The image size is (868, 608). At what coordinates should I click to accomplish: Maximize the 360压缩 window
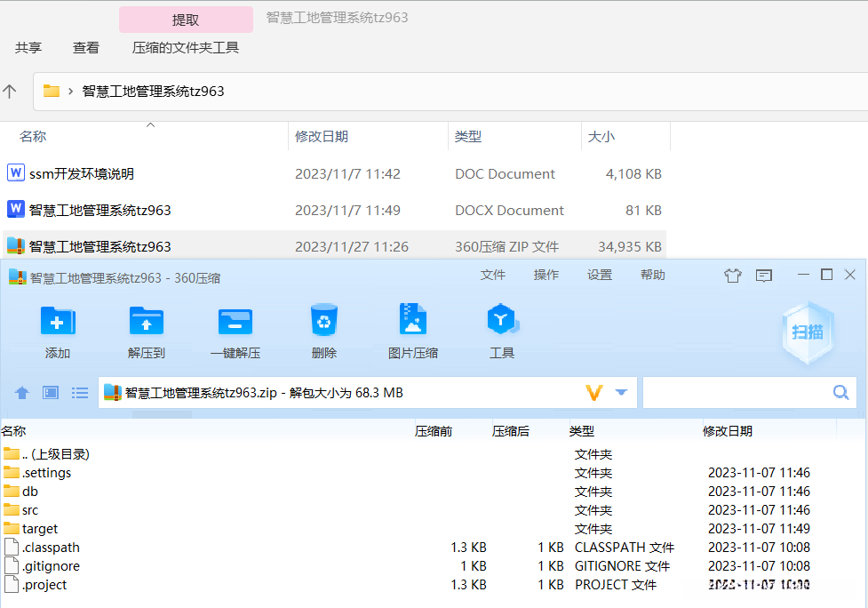(x=826, y=275)
